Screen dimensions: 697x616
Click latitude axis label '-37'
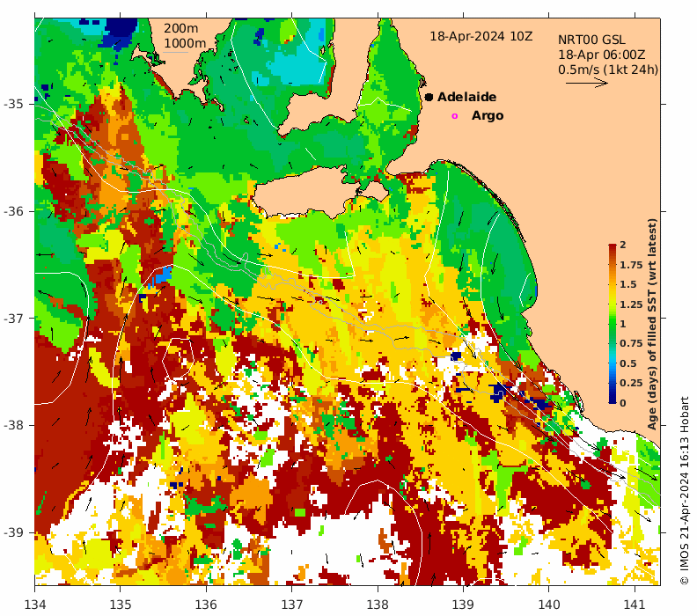pyautogui.click(x=13, y=319)
